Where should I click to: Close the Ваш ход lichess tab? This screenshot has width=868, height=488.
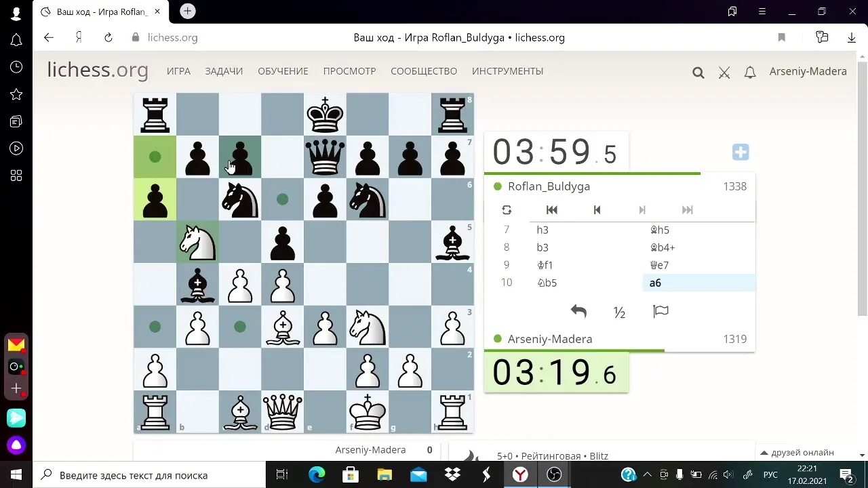point(158,12)
